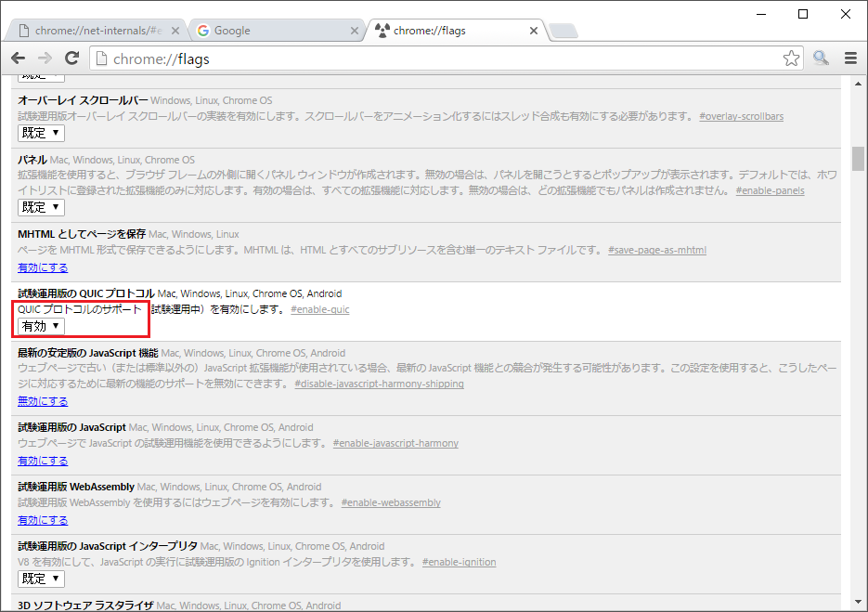Open the QUIC プロトコル 有効 dropdown
Screen dimensions: 868x612
tap(41, 326)
